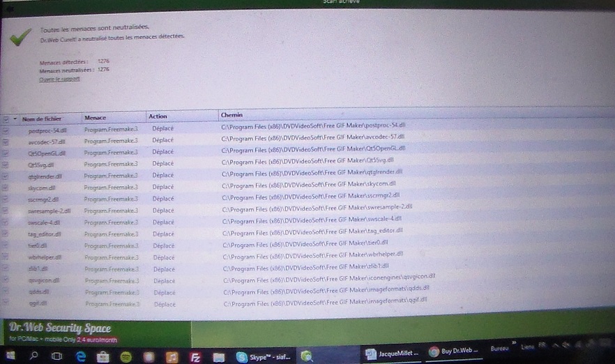This screenshot has height=364, width=615.
Task: Select the tier0.dll file name
Action: (x=38, y=245)
